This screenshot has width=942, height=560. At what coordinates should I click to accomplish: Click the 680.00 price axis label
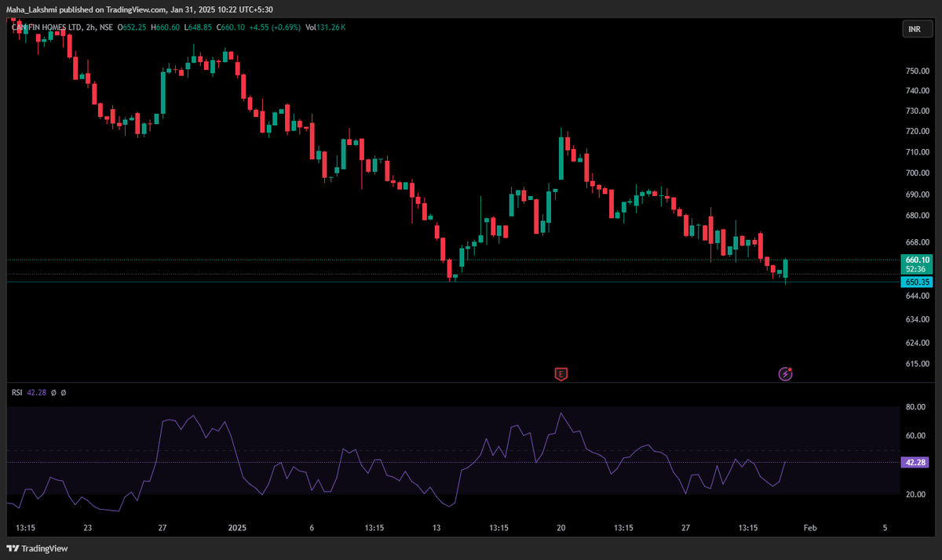[x=918, y=216]
